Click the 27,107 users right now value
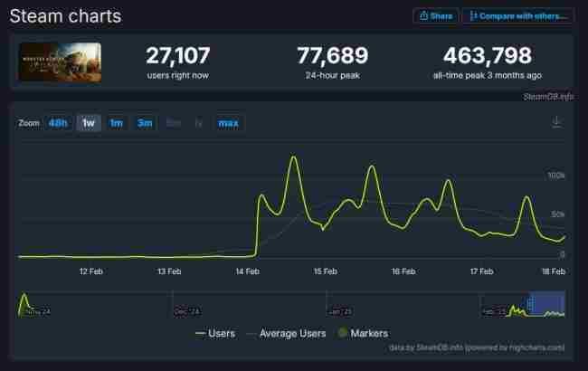This screenshot has height=371, width=588. [178, 55]
